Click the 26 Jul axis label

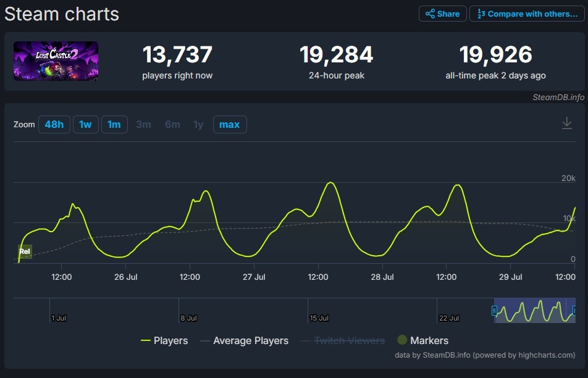pos(125,277)
